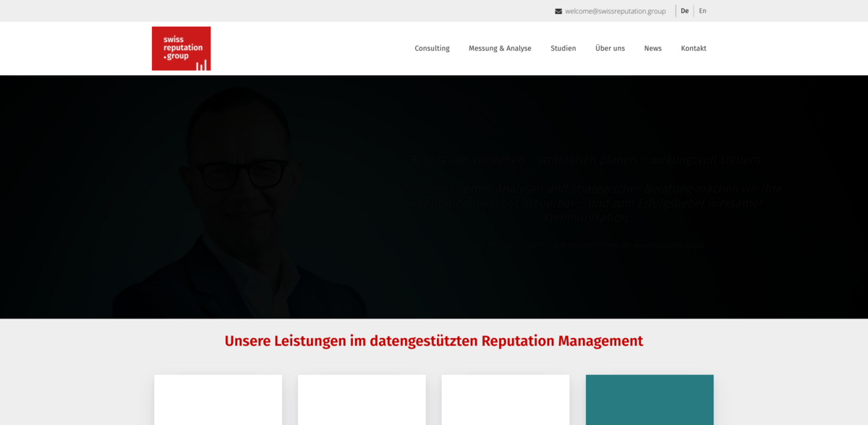This screenshot has height=425, width=868.
Task: Click the envelope icon beside the email address
Action: (558, 11)
